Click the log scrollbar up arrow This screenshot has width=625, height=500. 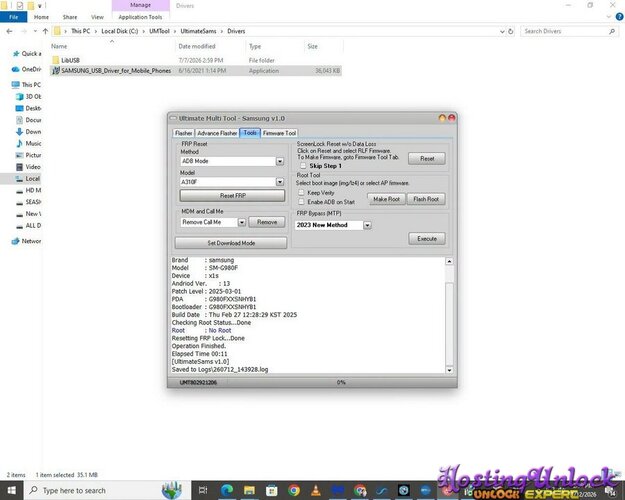coord(449,261)
